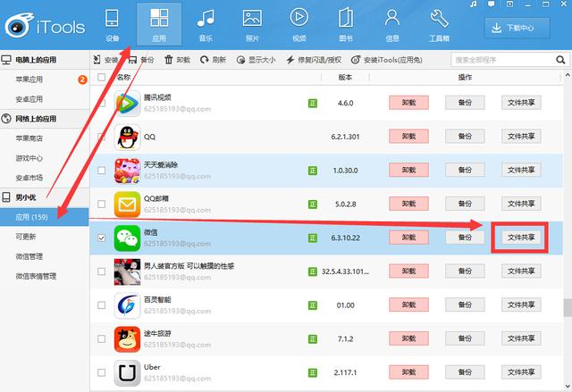Viewport: 572px width, 392px height.
Task: Click the 信息 (Info) person icon
Action: (391, 18)
